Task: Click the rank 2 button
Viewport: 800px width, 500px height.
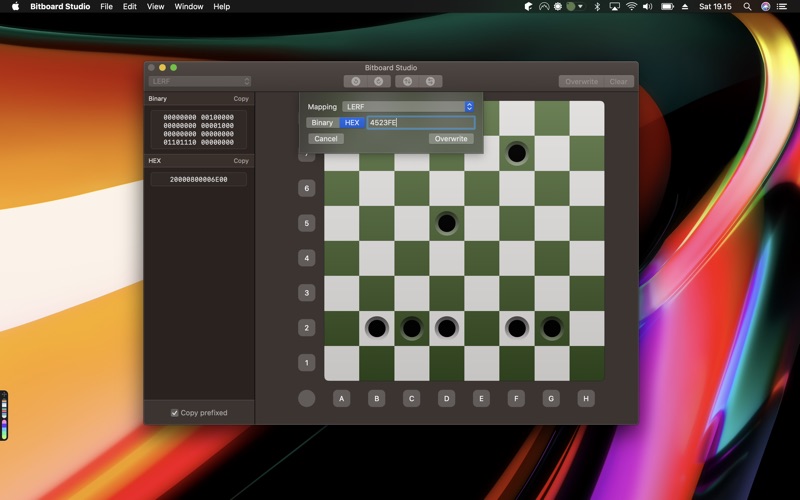Action: 307,328
